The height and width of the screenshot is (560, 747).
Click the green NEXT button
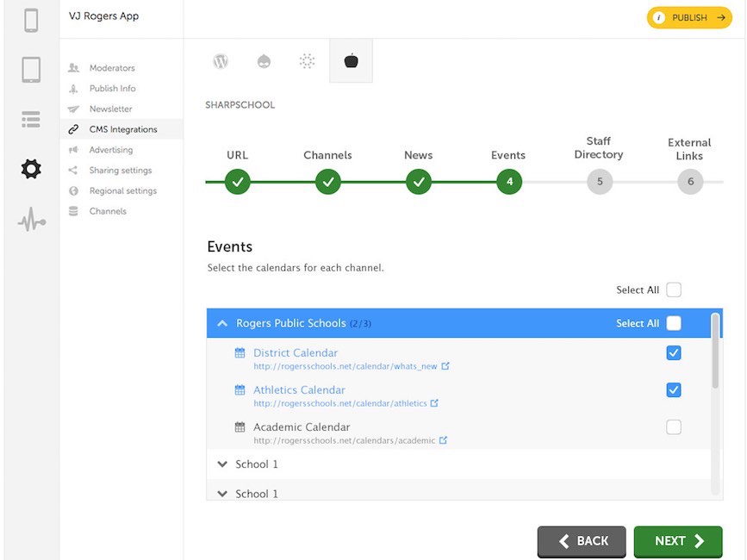click(678, 541)
